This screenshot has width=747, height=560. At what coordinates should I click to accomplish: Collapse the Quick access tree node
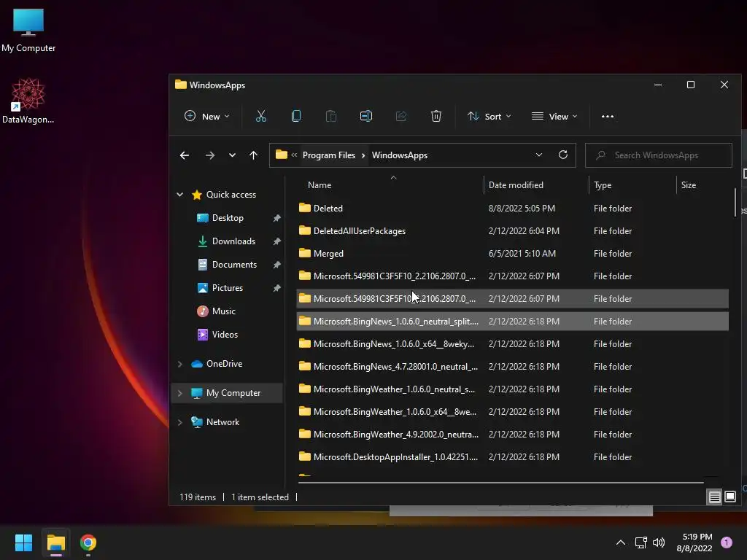[179, 194]
